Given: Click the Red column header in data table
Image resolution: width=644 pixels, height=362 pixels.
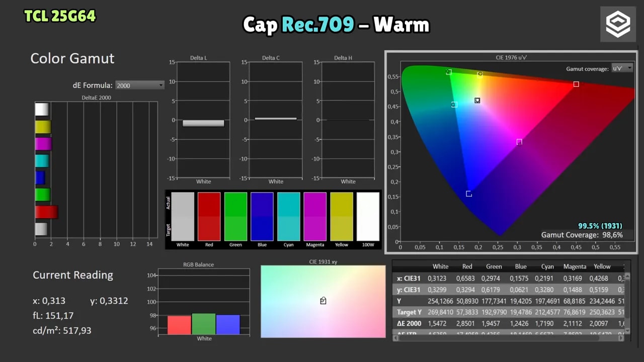Looking at the screenshot, I should (467, 266).
